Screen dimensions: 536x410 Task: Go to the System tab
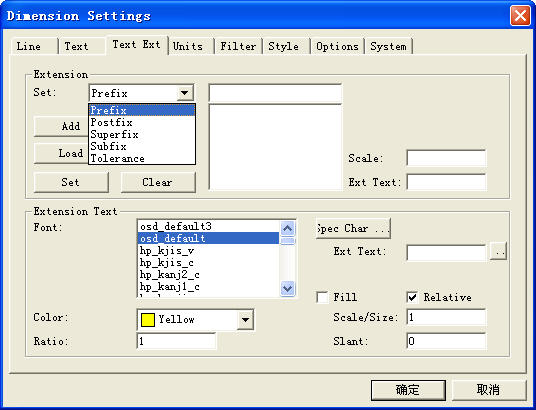(389, 46)
